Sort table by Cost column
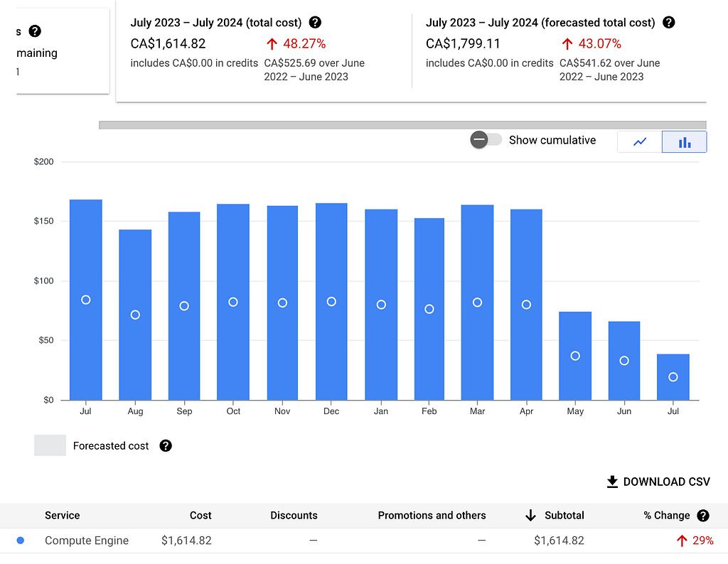Viewport: 728px width, 564px height. tap(200, 515)
